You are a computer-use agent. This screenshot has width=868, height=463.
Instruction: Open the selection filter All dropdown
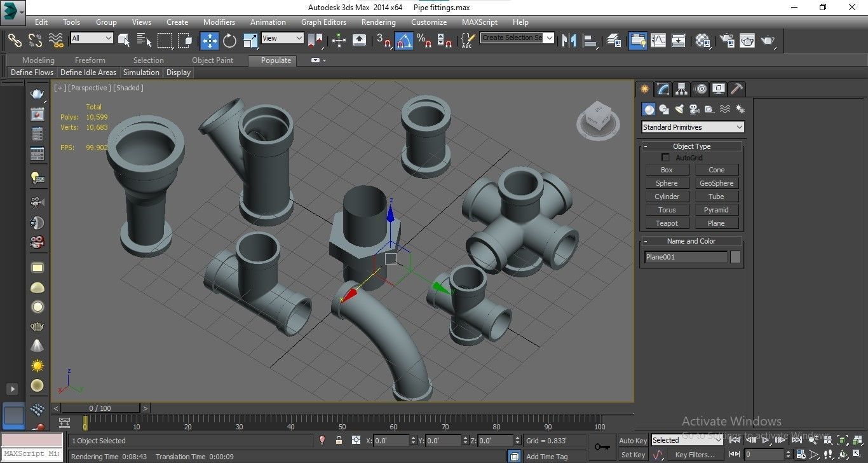[x=92, y=38]
